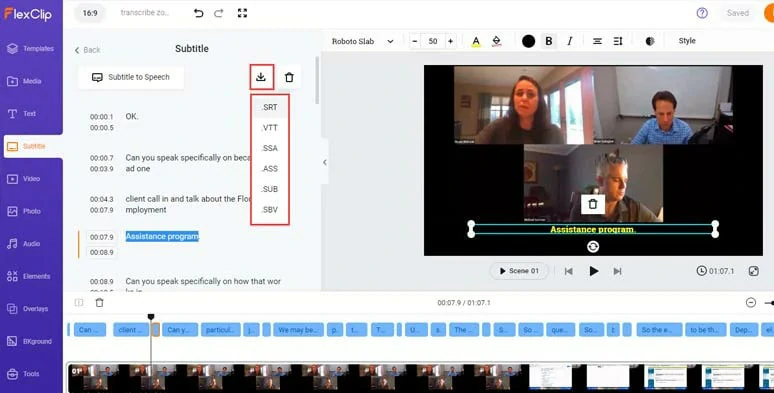
Task: Collapse the subtitle side panel arrow
Action: (324, 162)
